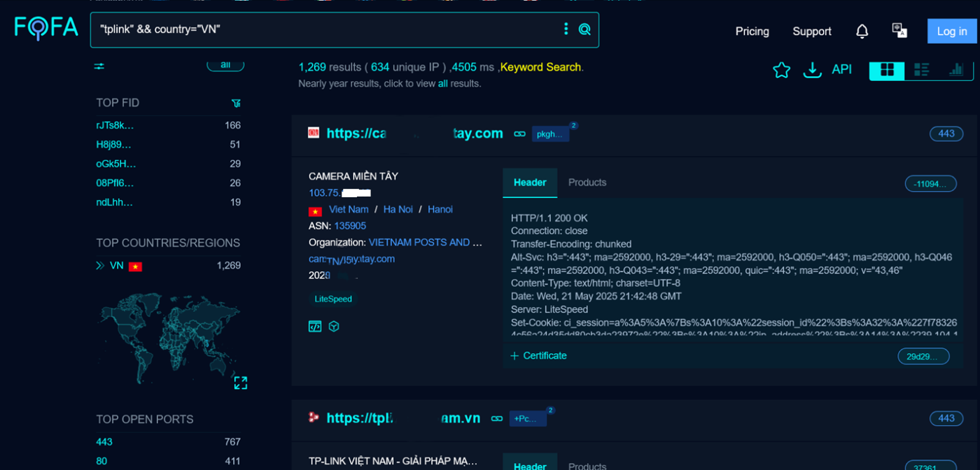Click the camera site favicon
The width and height of the screenshot is (980, 470).
coord(314,133)
